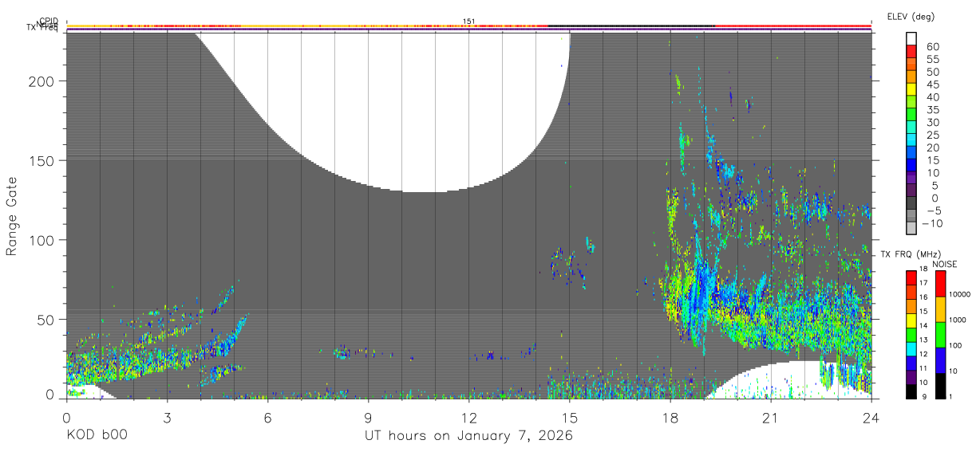This screenshot has width=980, height=452.
Task: Click x-axis tick label 21
Action: (x=771, y=417)
